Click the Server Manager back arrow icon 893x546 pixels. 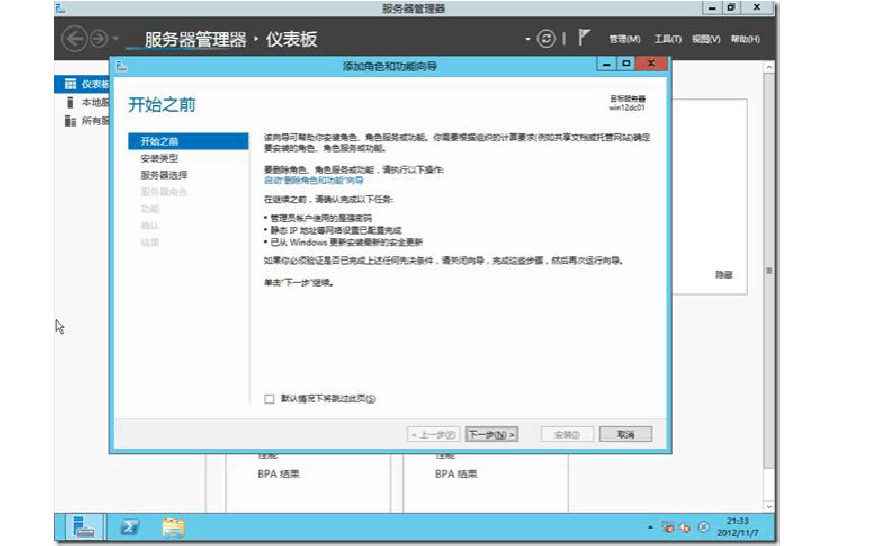tap(74, 39)
